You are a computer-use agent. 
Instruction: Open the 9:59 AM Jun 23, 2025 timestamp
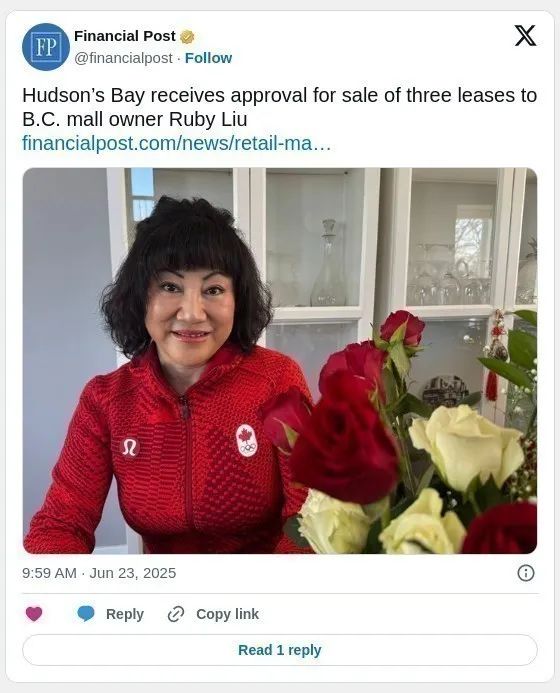click(x=99, y=573)
